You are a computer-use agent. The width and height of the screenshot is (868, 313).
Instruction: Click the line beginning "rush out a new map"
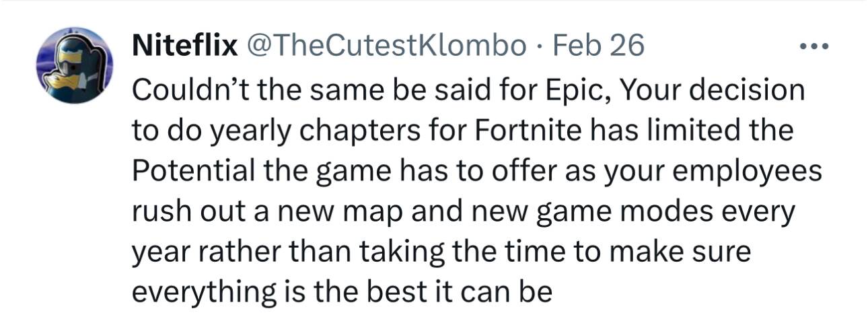click(464, 213)
